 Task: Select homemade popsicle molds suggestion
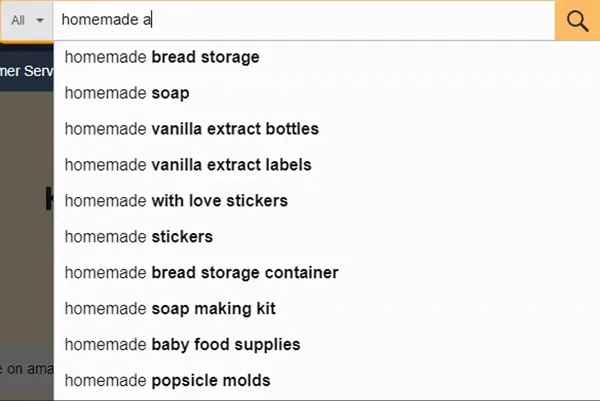pyautogui.click(x=167, y=381)
